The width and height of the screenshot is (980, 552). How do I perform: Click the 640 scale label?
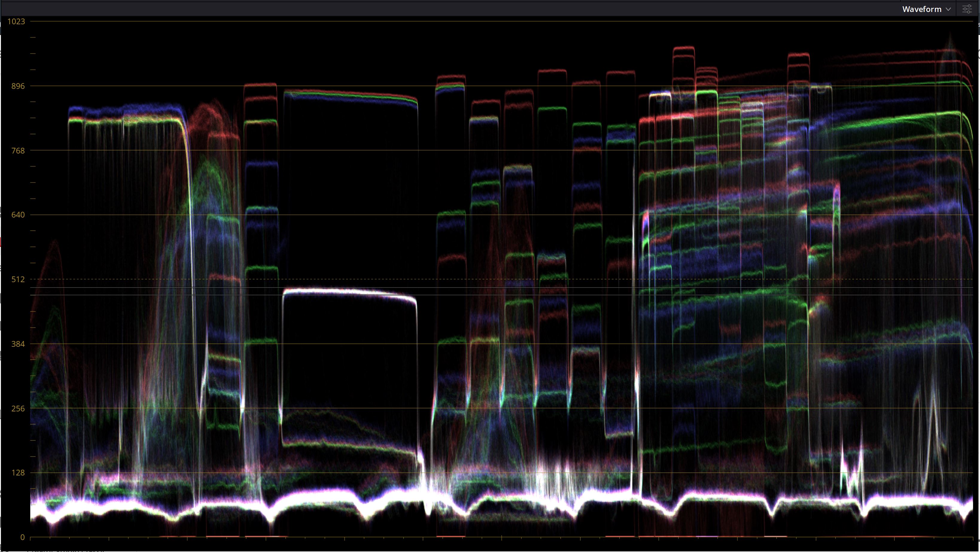click(18, 215)
